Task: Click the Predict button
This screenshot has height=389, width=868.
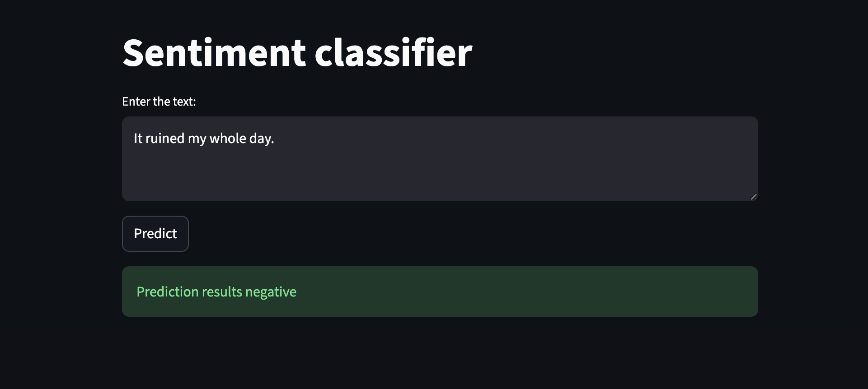Action: (x=155, y=234)
